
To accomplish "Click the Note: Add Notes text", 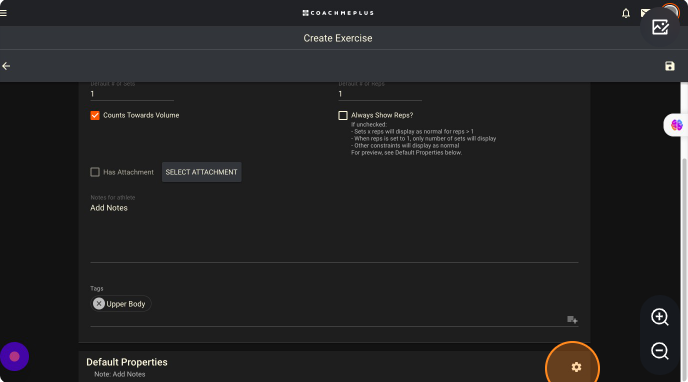I will point(120,374).
